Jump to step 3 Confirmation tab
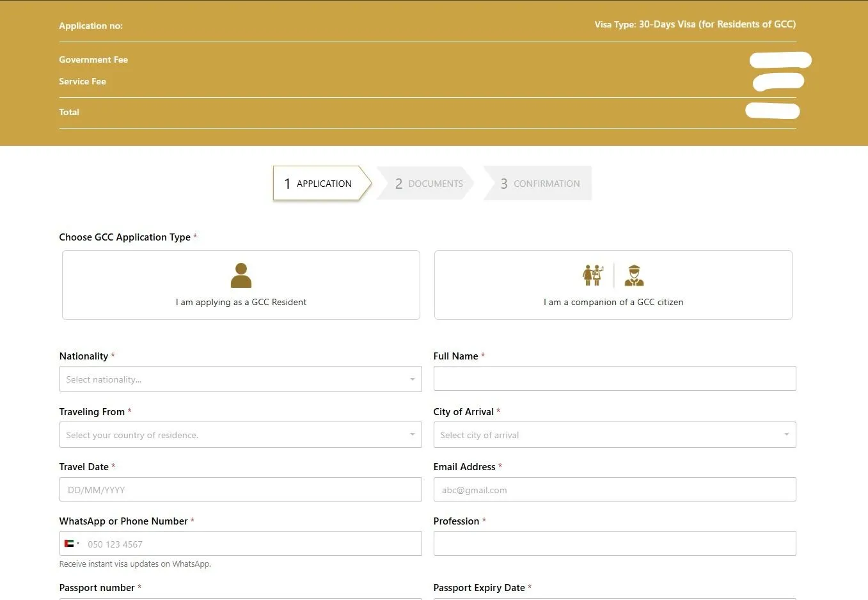The height and width of the screenshot is (600, 868). pos(540,184)
